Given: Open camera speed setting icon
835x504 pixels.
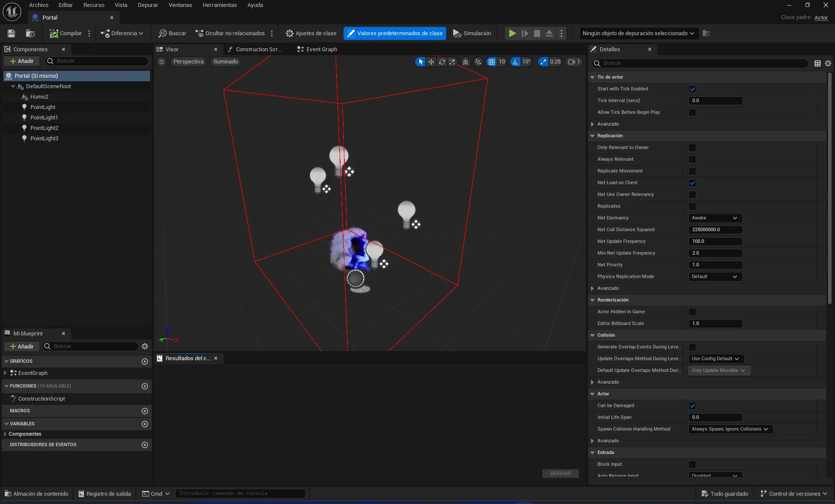Looking at the screenshot, I should coord(574,62).
